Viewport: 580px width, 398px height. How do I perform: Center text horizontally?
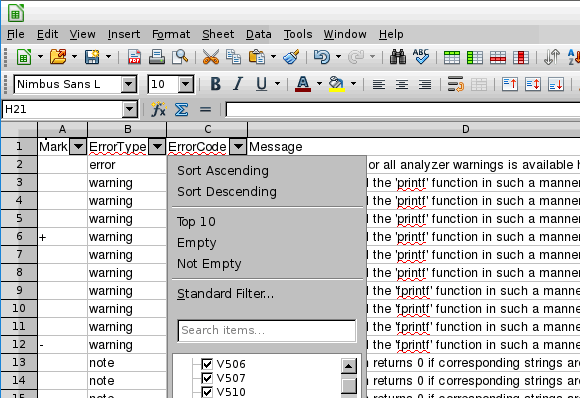402,85
